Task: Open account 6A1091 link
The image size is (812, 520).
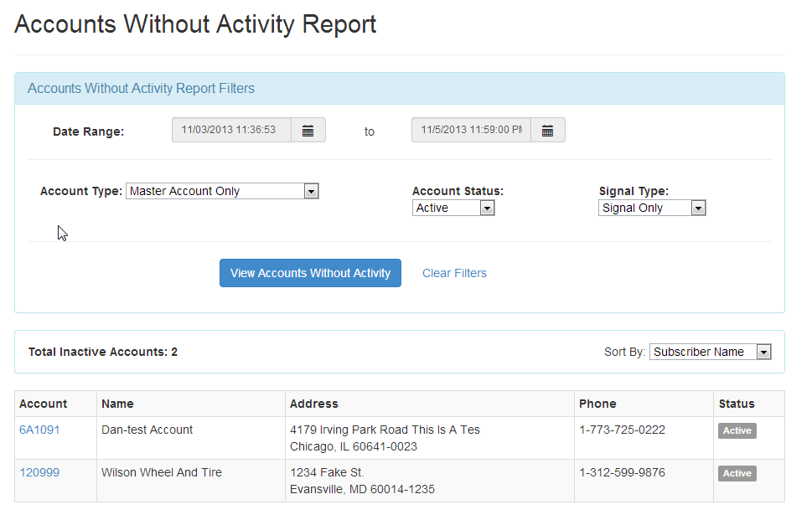Action: tap(39, 430)
